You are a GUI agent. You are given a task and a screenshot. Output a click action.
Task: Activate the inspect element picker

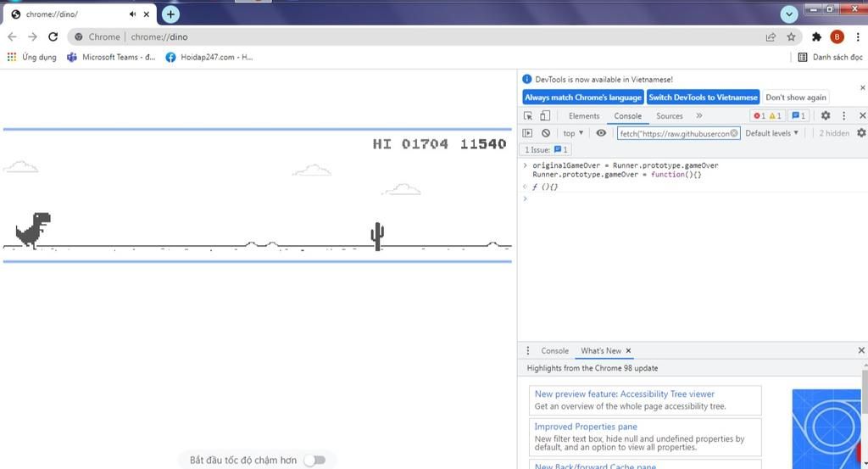pos(528,115)
